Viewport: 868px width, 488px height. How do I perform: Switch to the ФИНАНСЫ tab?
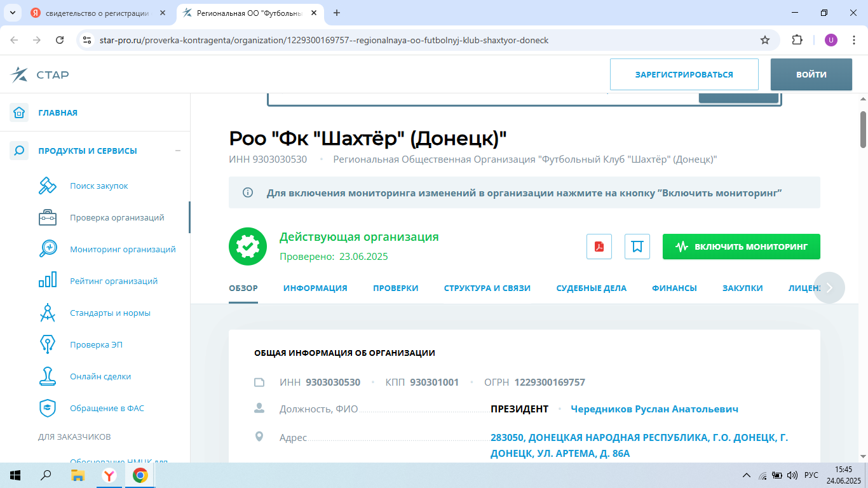point(674,288)
